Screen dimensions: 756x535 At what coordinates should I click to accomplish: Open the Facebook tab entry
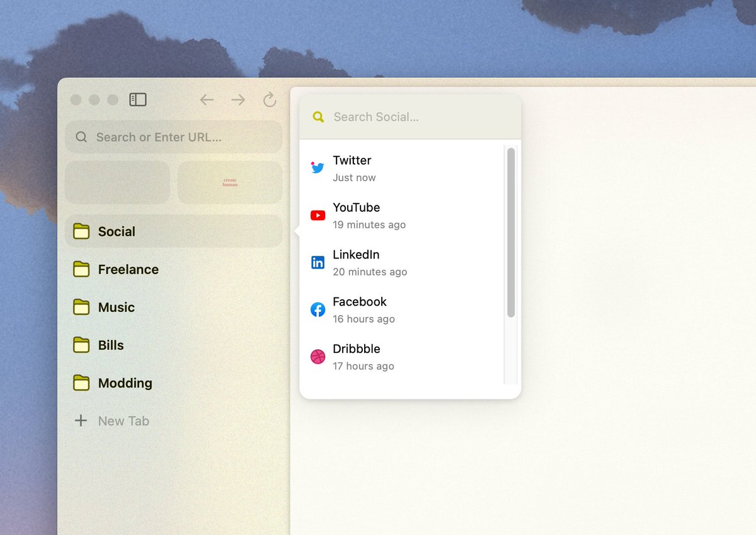click(x=402, y=310)
